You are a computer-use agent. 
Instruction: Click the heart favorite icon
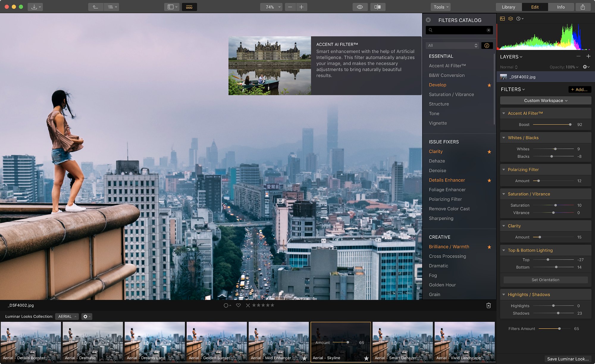(x=238, y=305)
